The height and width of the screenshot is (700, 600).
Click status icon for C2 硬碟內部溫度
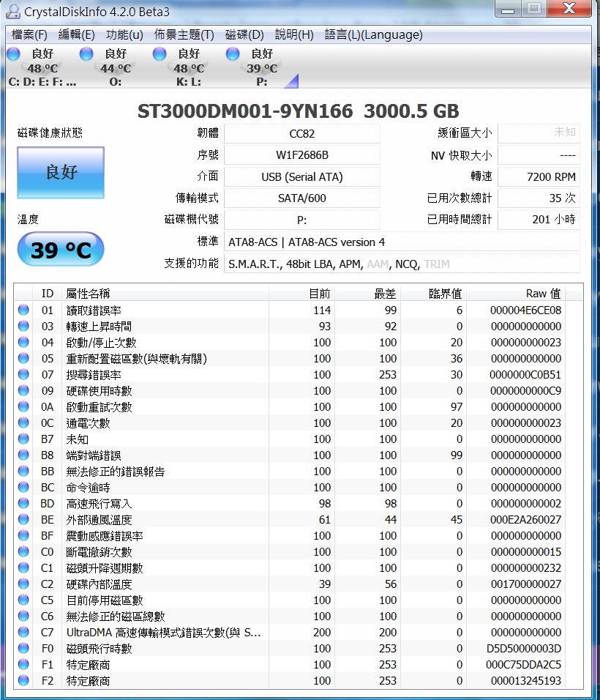click(x=23, y=584)
